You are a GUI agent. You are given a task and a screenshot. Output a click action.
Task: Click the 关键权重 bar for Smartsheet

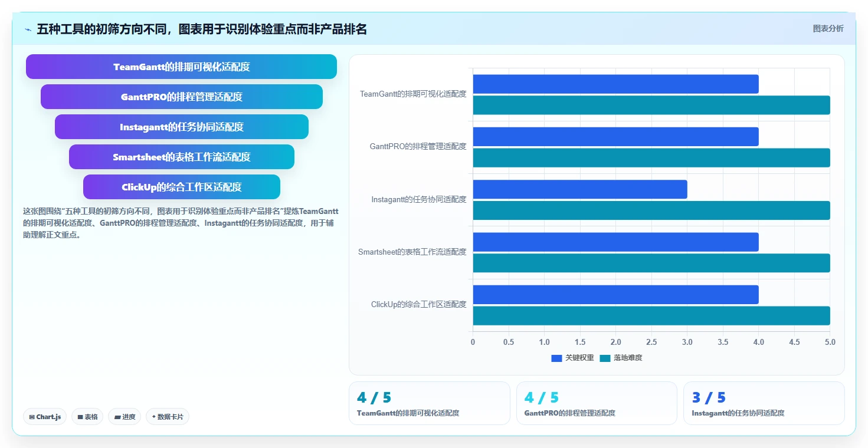click(615, 242)
